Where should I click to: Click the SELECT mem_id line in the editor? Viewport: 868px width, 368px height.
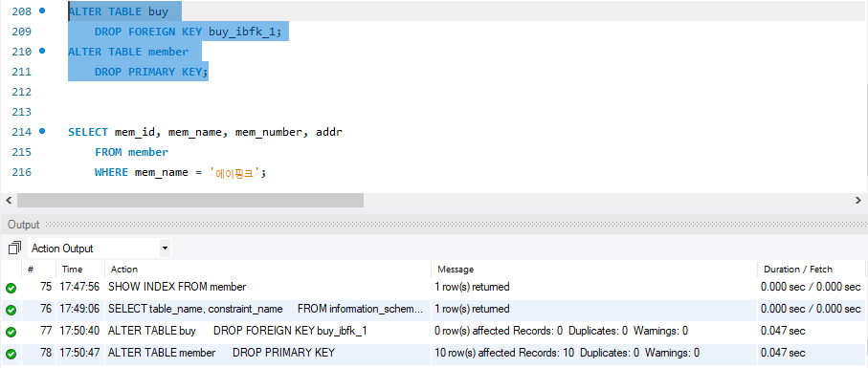pyautogui.click(x=206, y=132)
